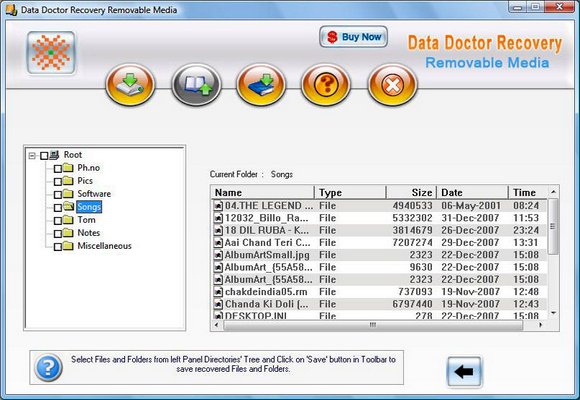The image size is (580, 400).
Task: Select the Songs tree label
Action: tap(89, 207)
